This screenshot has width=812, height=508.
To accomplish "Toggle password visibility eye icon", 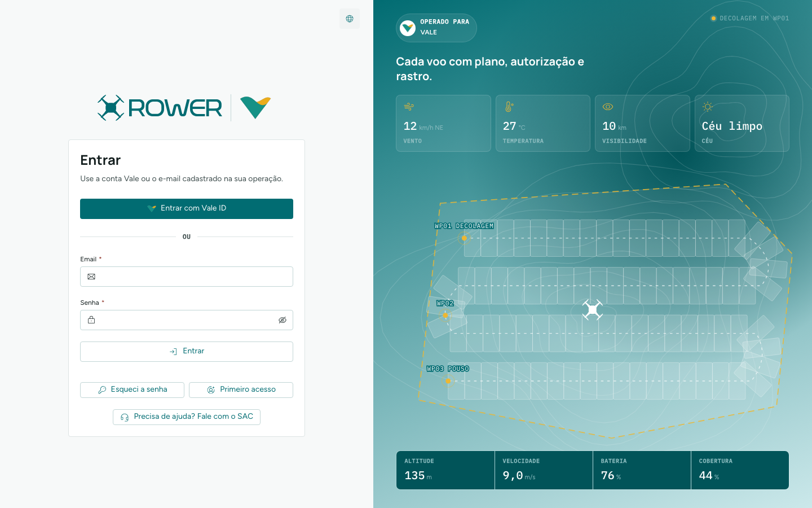I will click(x=283, y=320).
